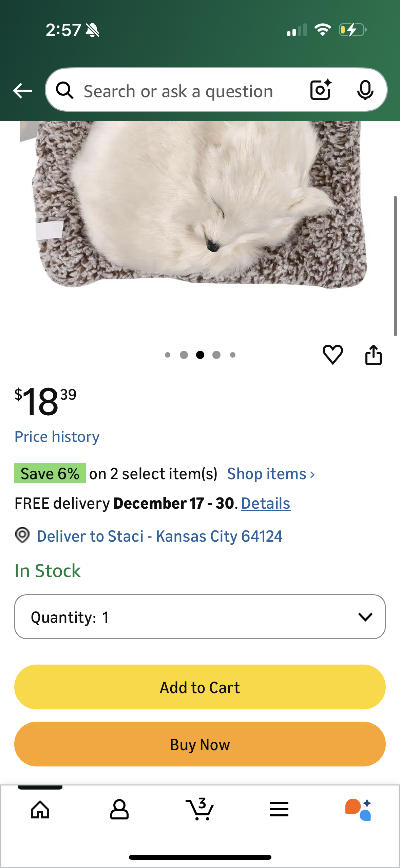Open the Quantity dropdown chevron
Screen dimensions: 400x868
[365, 617]
